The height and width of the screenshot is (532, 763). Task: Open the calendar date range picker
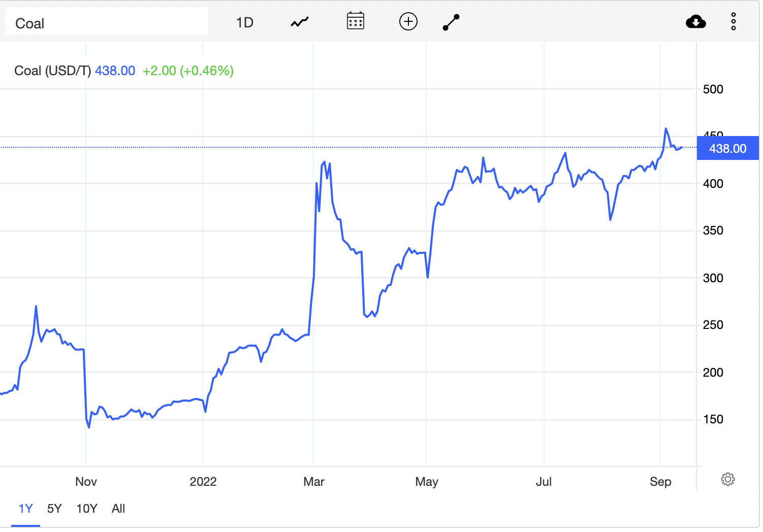click(x=356, y=21)
